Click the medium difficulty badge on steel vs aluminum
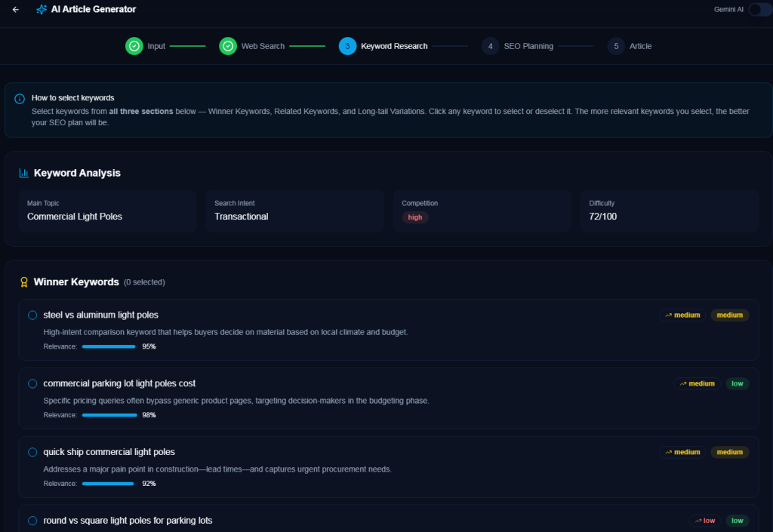This screenshot has height=532, width=773. [730, 315]
